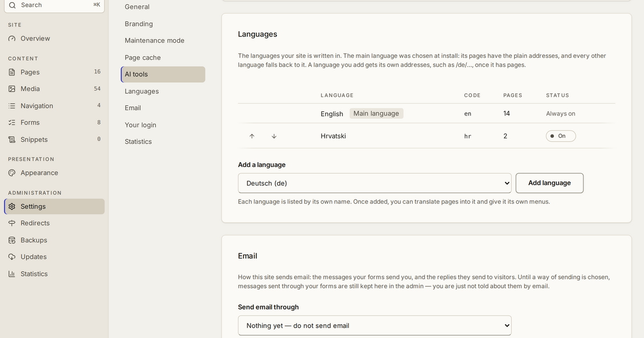Click the Add language button
This screenshot has width=644, height=338.
pyautogui.click(x=550, y=183)
